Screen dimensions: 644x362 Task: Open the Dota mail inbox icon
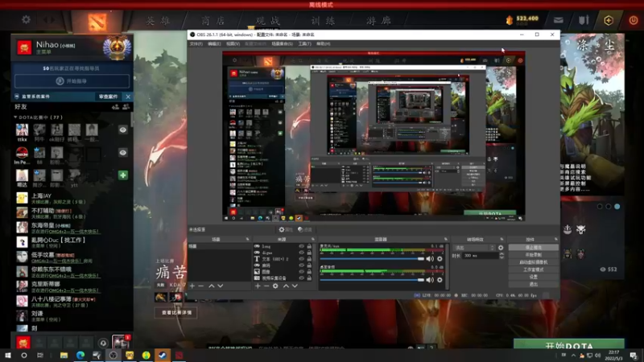pyautogui.click(x=558, y=19)
